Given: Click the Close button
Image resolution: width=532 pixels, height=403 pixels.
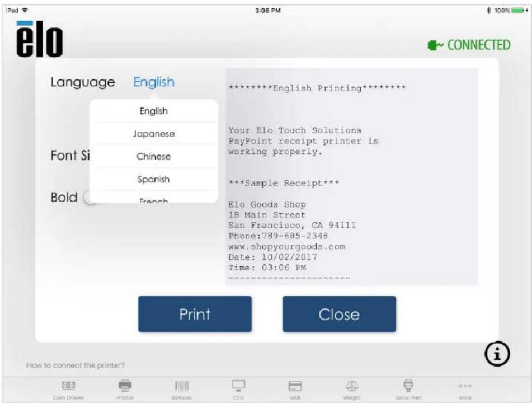Looking at the screenshot, I should pos(339,314).
